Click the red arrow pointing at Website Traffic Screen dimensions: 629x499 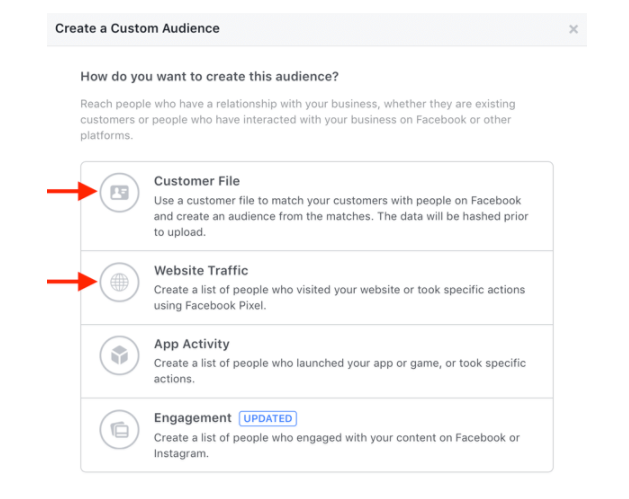point(70,283)
